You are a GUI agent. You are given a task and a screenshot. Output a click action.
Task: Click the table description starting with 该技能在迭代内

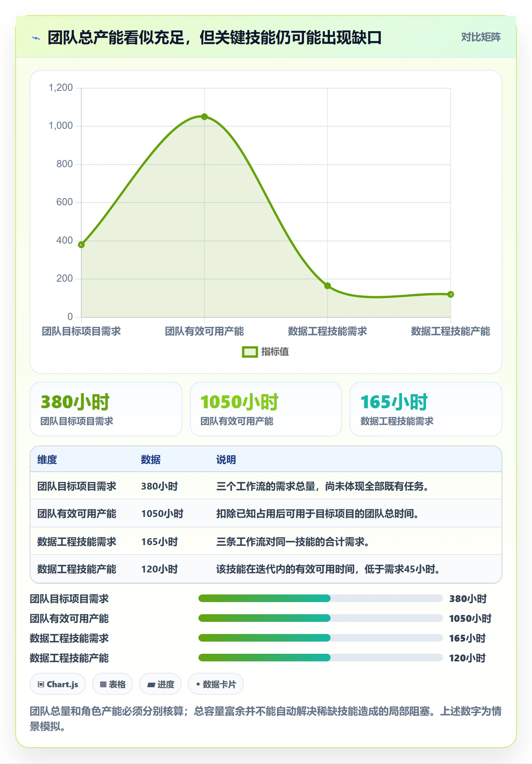point(328,569)
